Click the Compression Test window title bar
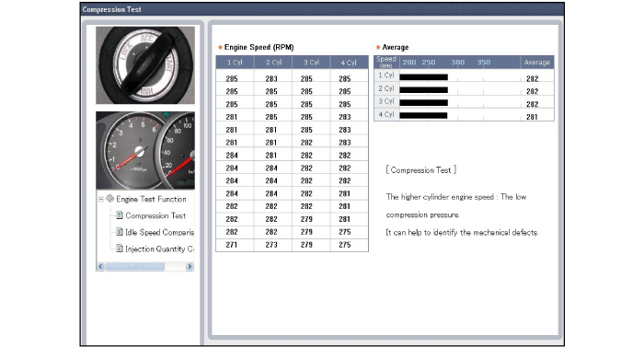Viewport: 644px width, 347px height. click(x=322, y=9)
